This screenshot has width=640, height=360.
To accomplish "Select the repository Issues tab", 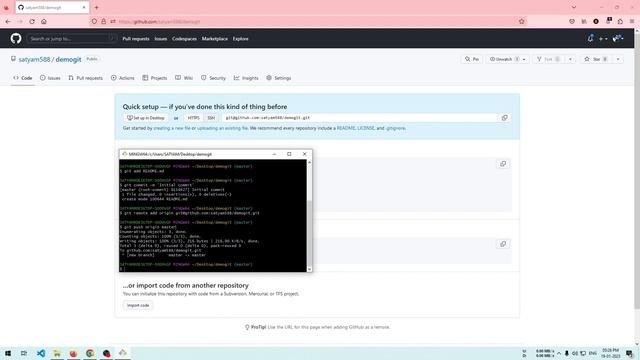I will click(x=50, y=78).
